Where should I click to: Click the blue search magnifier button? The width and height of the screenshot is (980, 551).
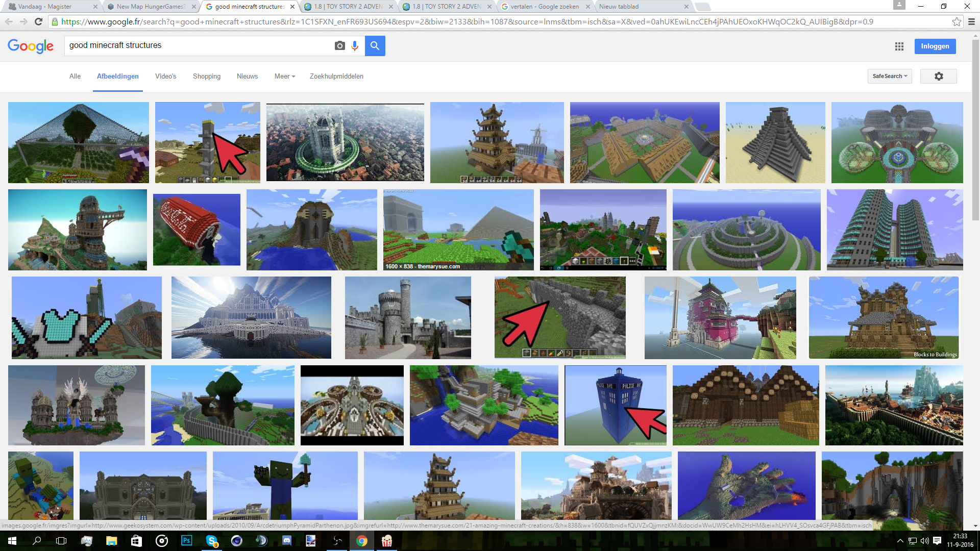click(375, 46)
